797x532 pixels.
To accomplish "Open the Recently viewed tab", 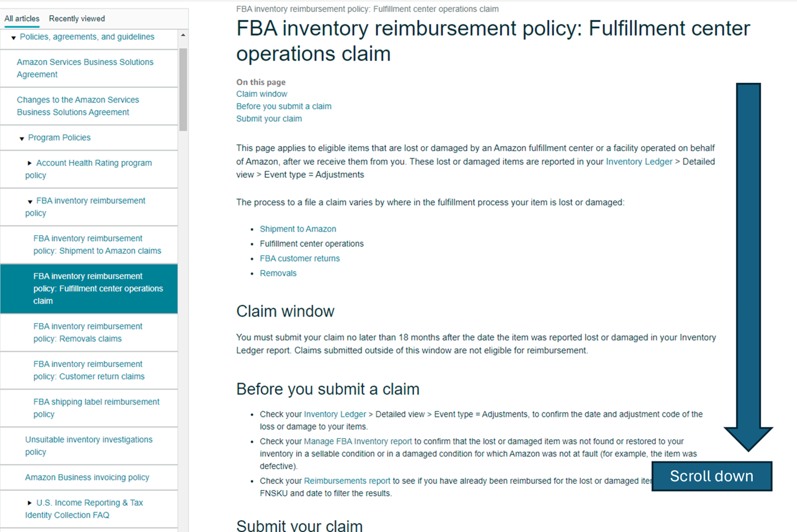I will click(x=77, y=19).
